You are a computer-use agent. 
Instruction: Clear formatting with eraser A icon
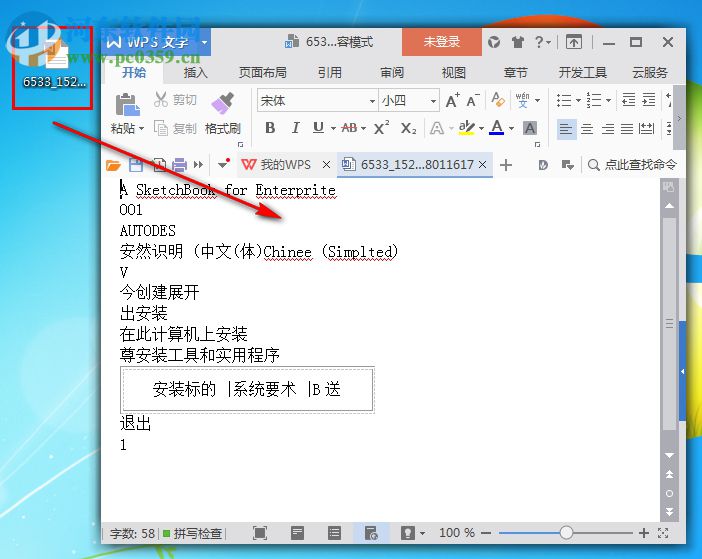(498, 99)
